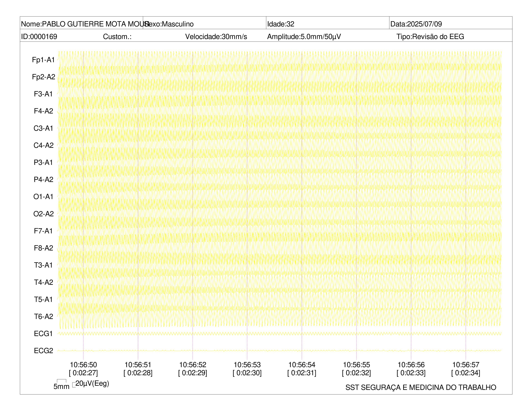The image size is (532, 411).
Task: Select the 10:56:57 time marker
Action: pos(466,365)
